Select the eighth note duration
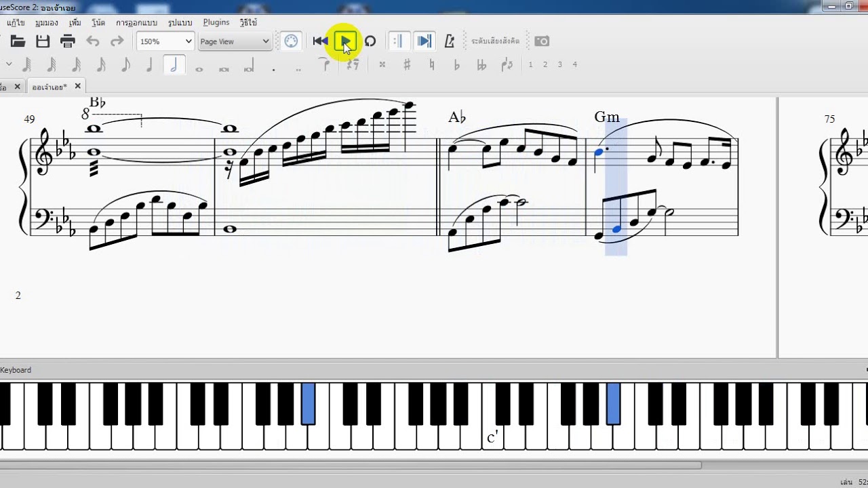 125,65
